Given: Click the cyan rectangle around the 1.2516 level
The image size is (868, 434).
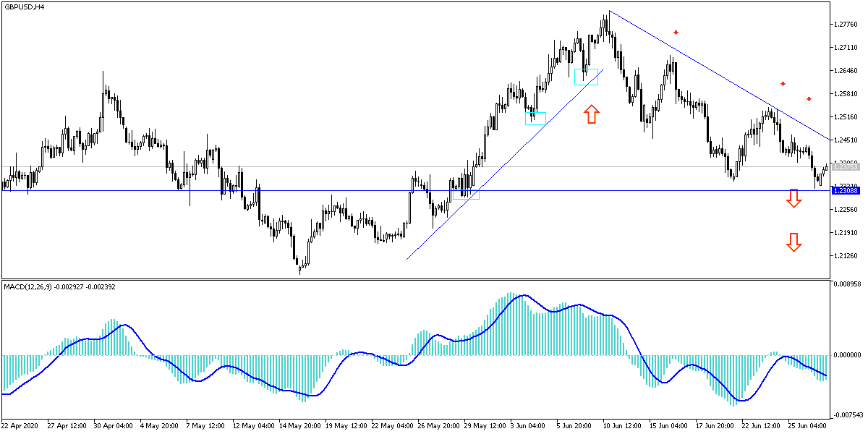Looking at the screenshot, I should coord(535,118).
